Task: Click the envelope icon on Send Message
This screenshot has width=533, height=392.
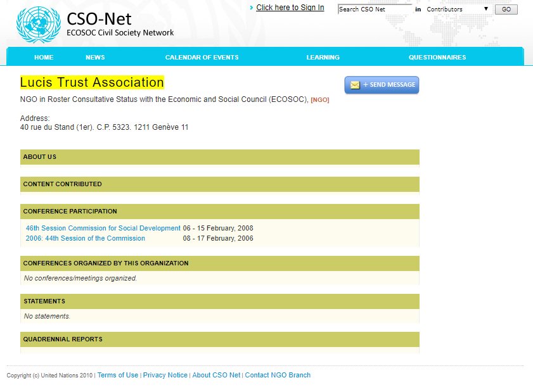Action: pyautogui.click(x=354, y=85)
